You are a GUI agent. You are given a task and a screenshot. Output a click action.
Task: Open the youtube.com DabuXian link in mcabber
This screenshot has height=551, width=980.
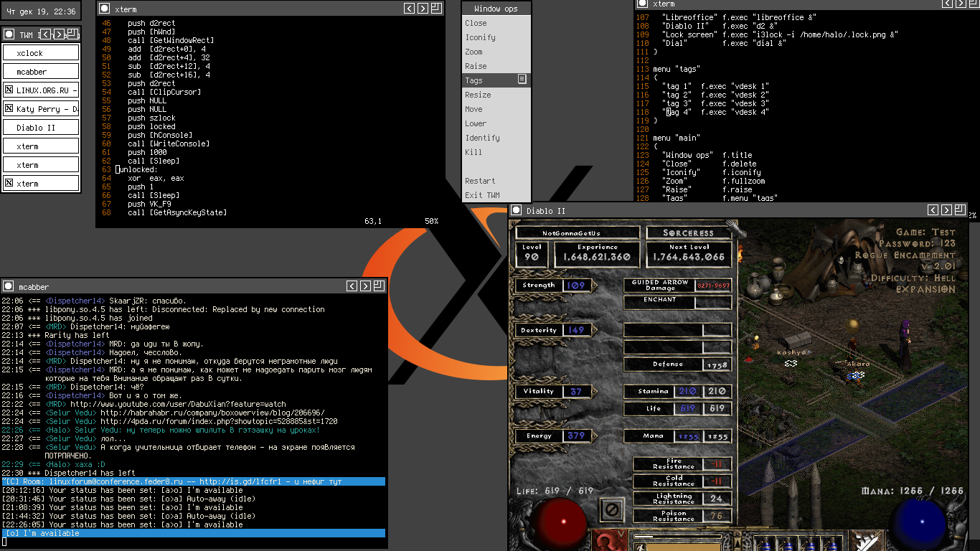(178, 404)
